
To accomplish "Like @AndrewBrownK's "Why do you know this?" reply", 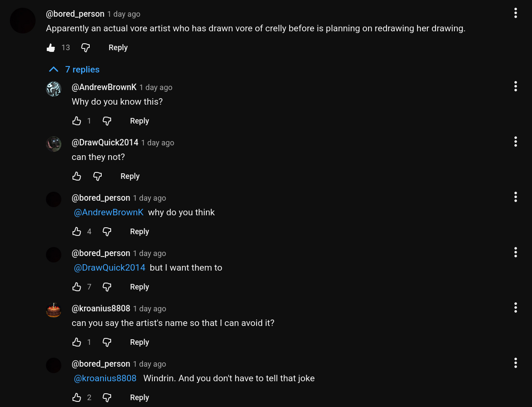I will coord(77,121).
